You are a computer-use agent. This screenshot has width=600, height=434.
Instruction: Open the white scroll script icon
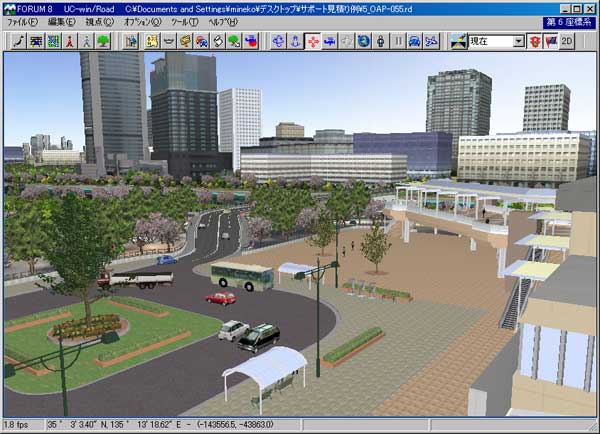point(218,41)
